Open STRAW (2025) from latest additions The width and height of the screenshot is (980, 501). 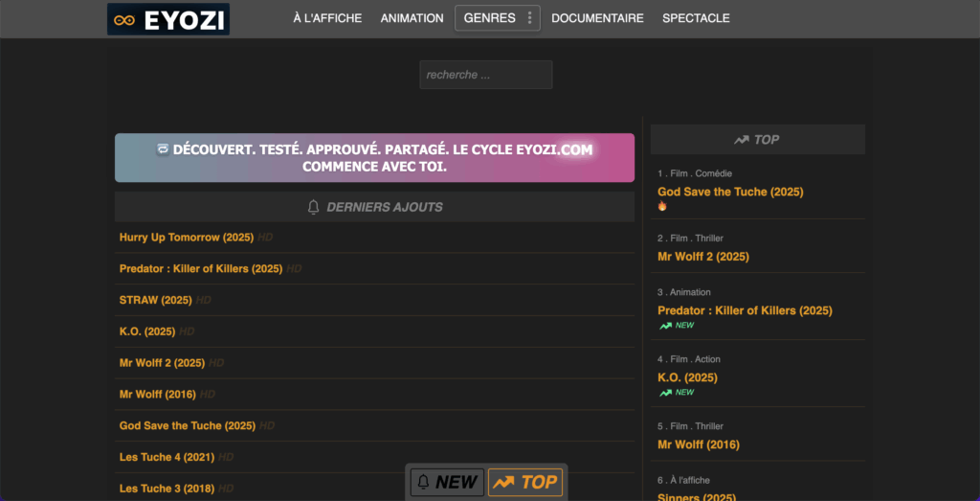pos(155,300)
